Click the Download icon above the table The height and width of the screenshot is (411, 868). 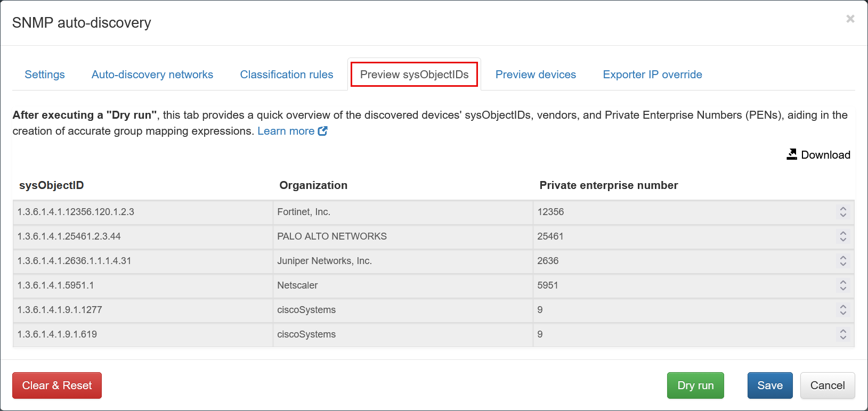point(792,154)
